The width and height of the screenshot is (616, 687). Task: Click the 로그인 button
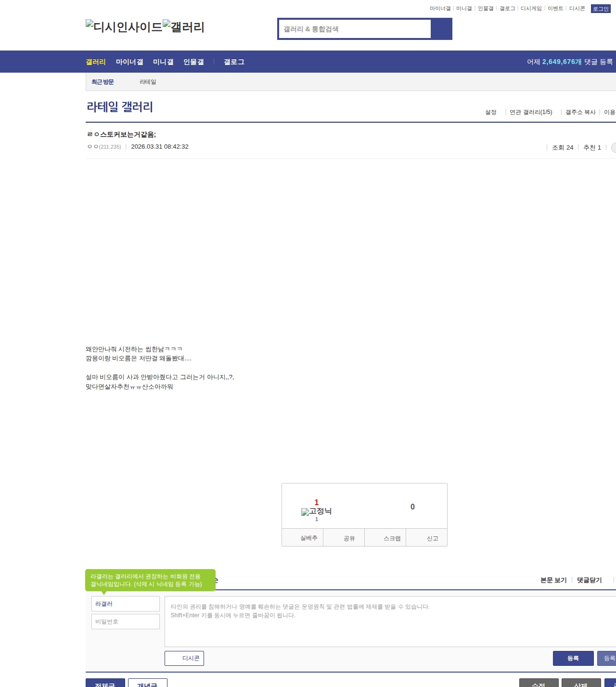tap(601, 9)
